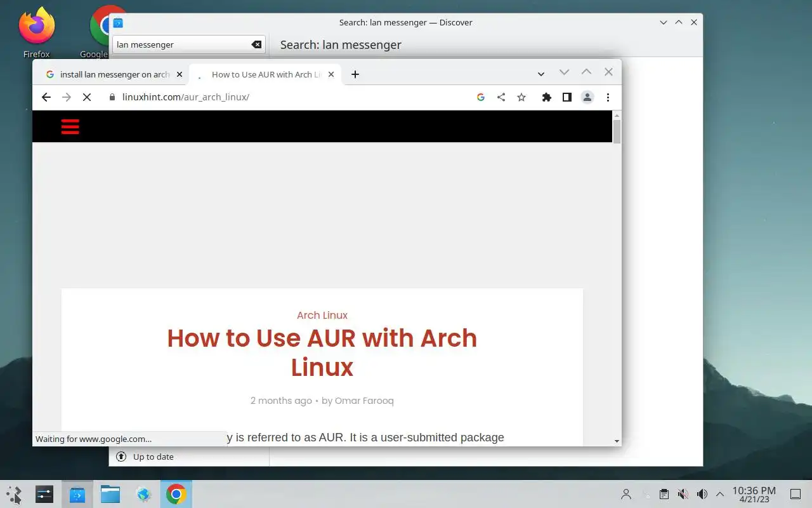Click 'Waiting for www.google.com...' status text
Screen dimensions: 812x508
(x=93, y=439)
